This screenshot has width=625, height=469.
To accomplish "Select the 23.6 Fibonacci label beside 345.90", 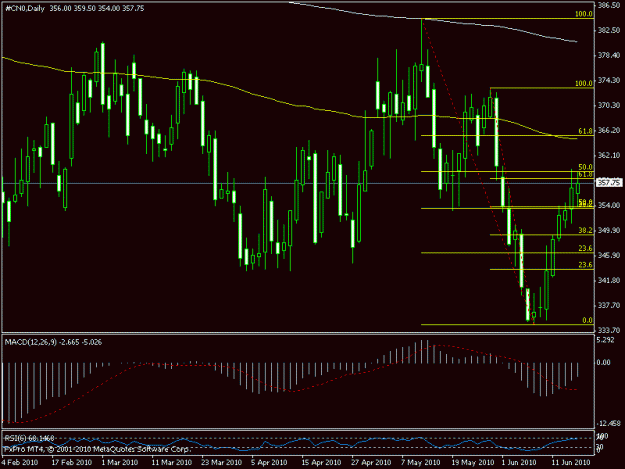I will point(585,248).
